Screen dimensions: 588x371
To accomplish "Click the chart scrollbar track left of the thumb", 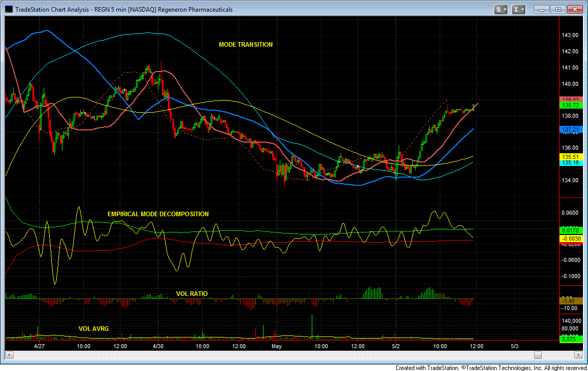I will [274, 355].
